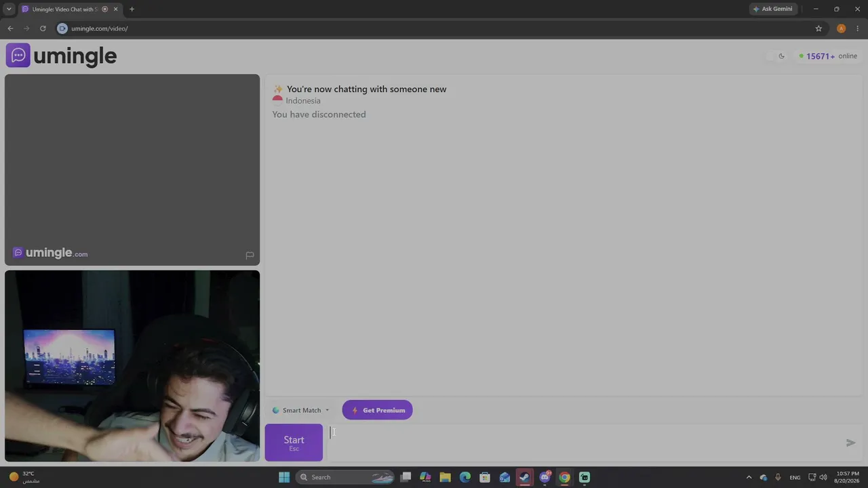Open the Chrome three-dot menu
The width and height of the screenshot is (868, 488).
pos(858,28)
